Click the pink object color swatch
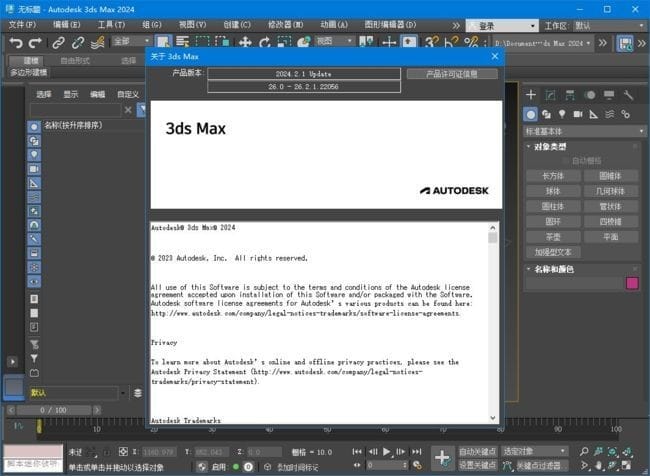The width and height of the screenshot is (650, 476). 632,284
